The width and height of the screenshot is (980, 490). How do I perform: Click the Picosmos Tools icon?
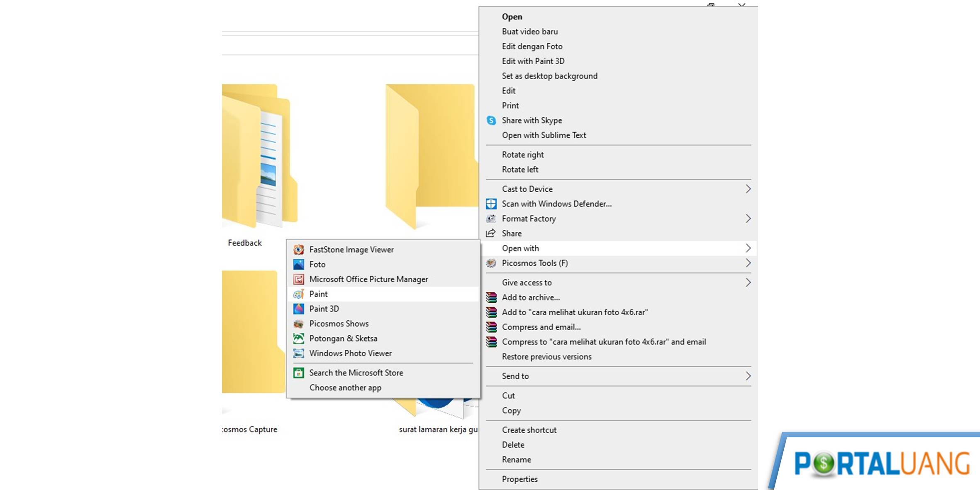[x=491, y=263]
